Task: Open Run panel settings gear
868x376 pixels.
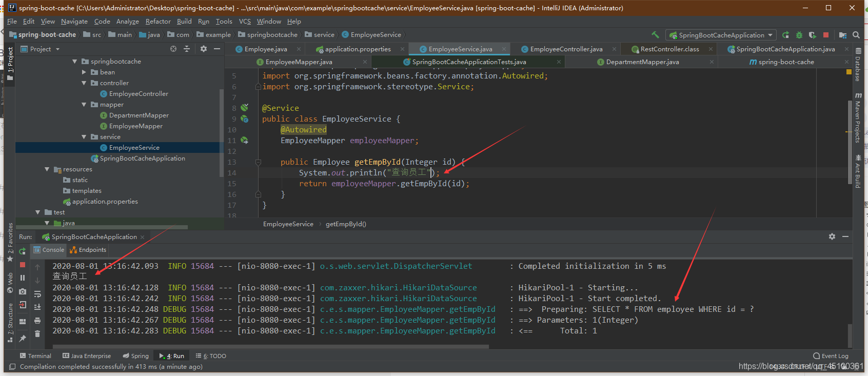Action: tap(832, 236)
